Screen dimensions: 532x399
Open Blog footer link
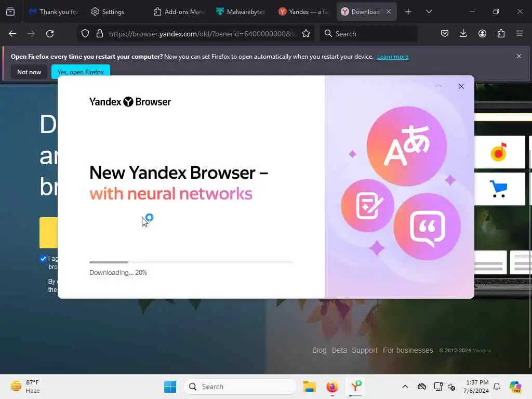(x=320, y=350)
